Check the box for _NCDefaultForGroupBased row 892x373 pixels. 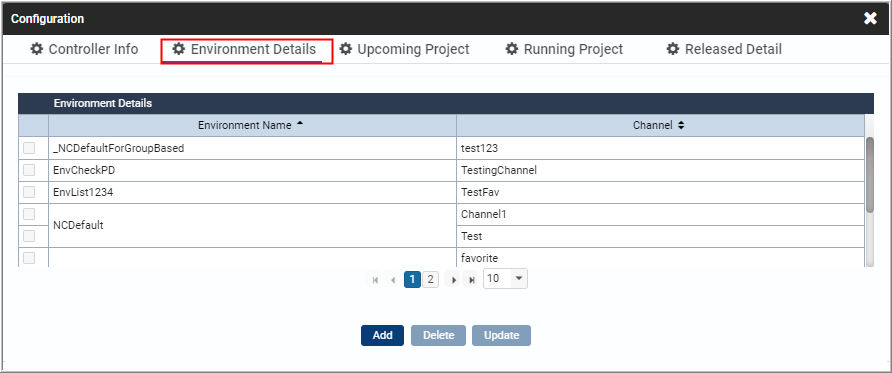pos(29,148)
